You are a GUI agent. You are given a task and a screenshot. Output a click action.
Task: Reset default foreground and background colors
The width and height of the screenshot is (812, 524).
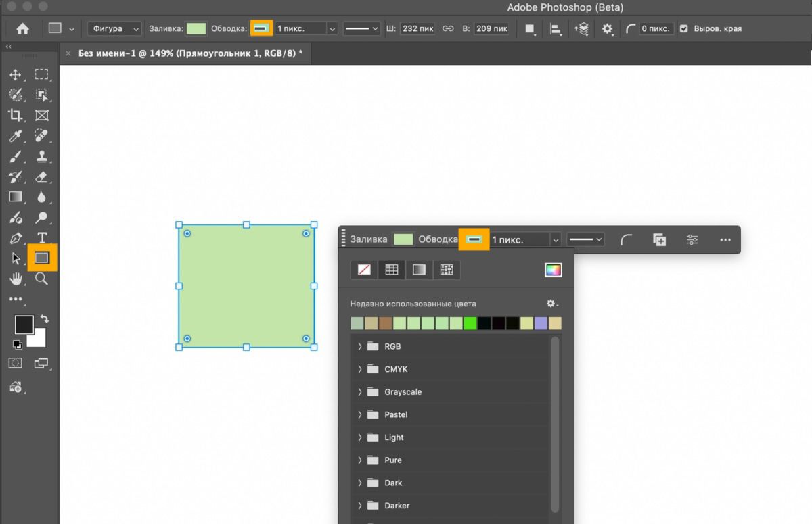point(18,344)
